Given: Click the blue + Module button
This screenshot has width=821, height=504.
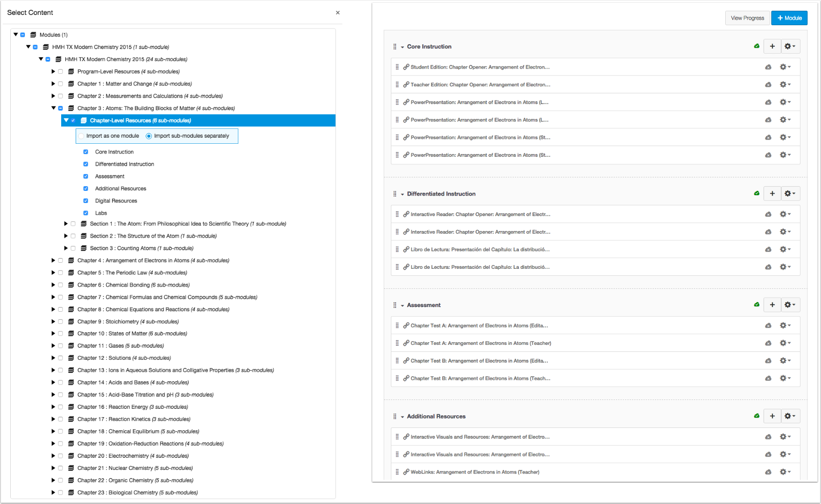Looking at the screenshot, I should point(789,18).
